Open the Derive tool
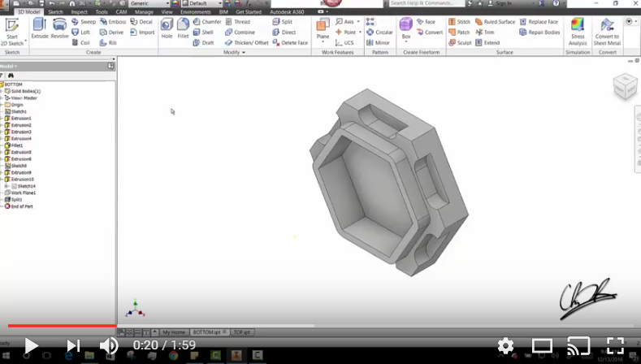Viewport: 641px width, 364px height. pyautogui.click(x=111, y=32)
